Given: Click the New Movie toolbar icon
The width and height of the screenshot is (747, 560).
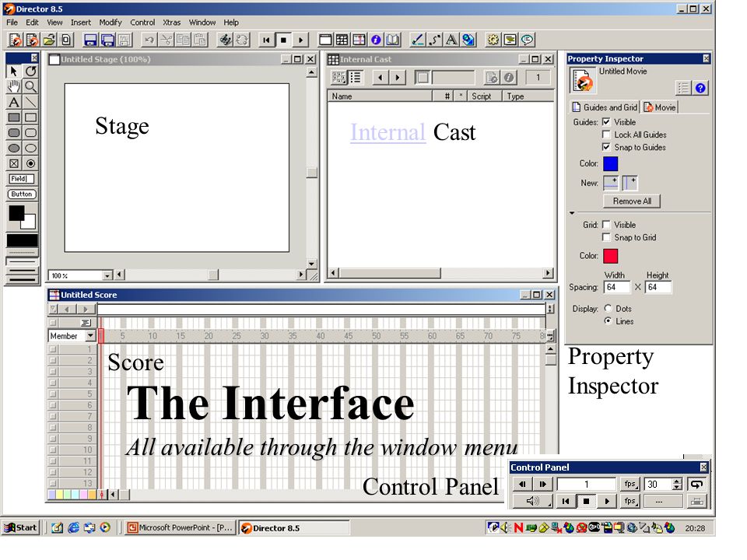Looking at the screenshot, I should point(16,40).
